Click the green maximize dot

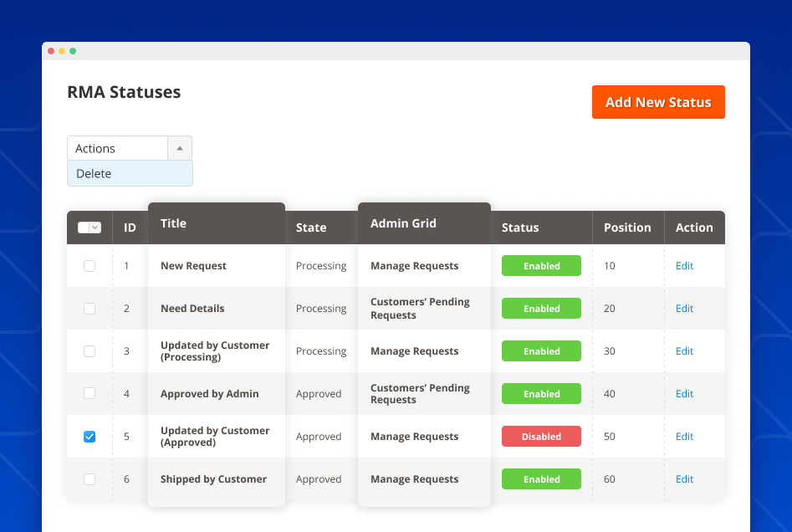[x=74, y=50]
